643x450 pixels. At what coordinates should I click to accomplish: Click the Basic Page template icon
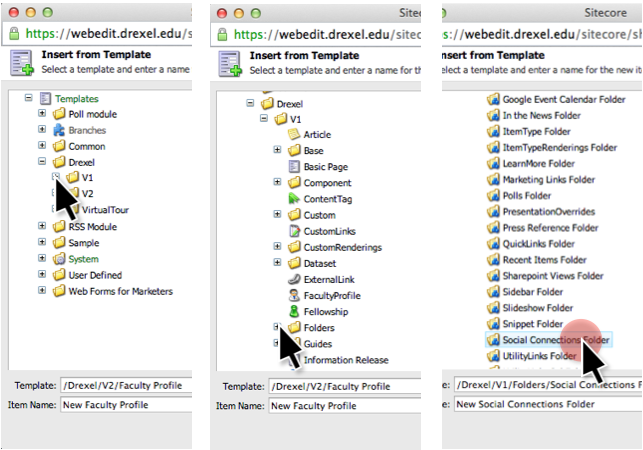pyautogui.click(x=294, y=167)
